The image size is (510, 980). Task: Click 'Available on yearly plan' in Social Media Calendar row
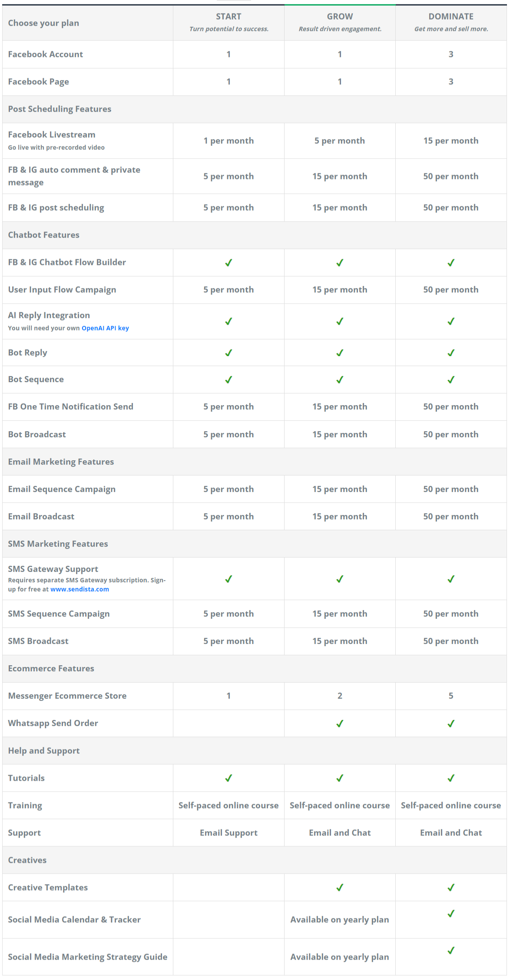[x=340, y=920]
